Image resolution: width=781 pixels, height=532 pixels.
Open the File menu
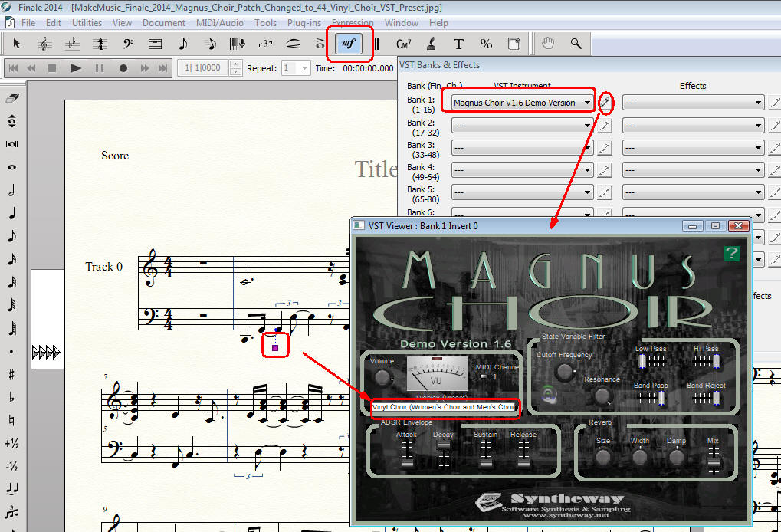pos(28,23)
